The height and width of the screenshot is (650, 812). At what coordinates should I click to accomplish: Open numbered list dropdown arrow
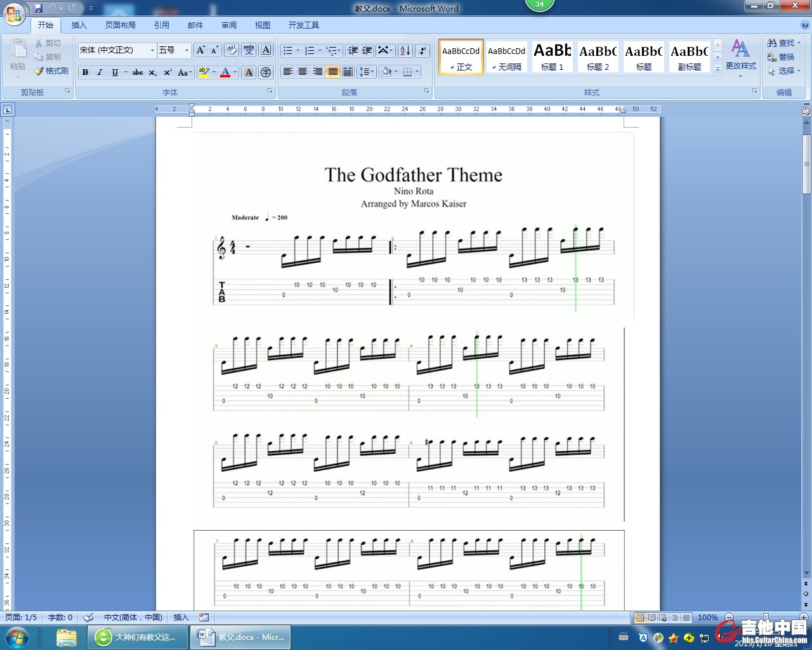click(x=320, y=50)
